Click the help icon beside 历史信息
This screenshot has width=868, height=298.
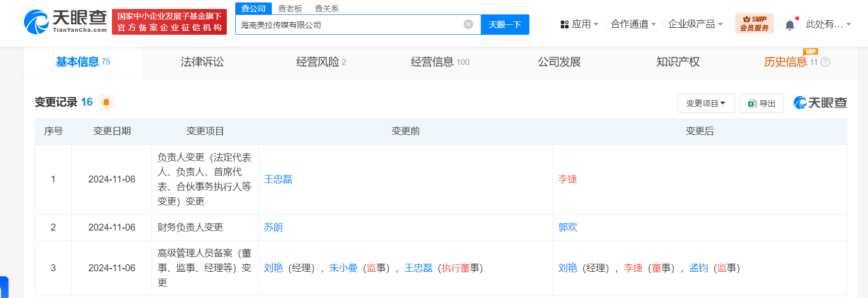click(x=825, y=62)
